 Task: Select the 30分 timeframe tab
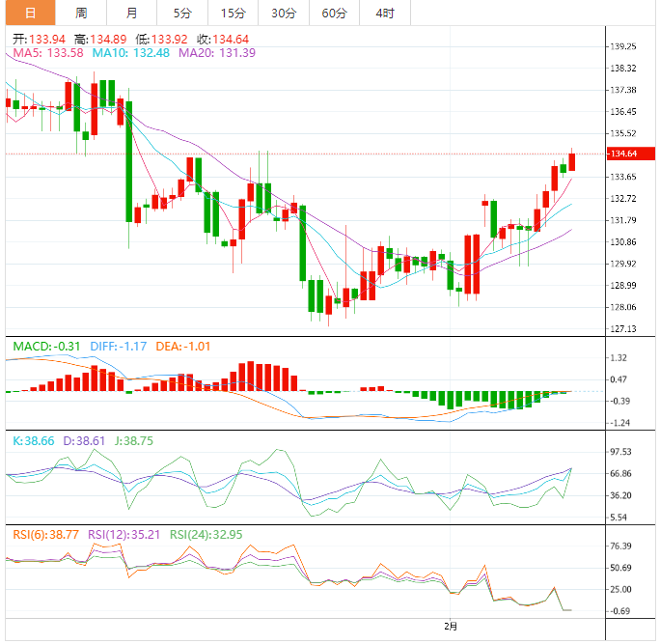tap(284, 14)
